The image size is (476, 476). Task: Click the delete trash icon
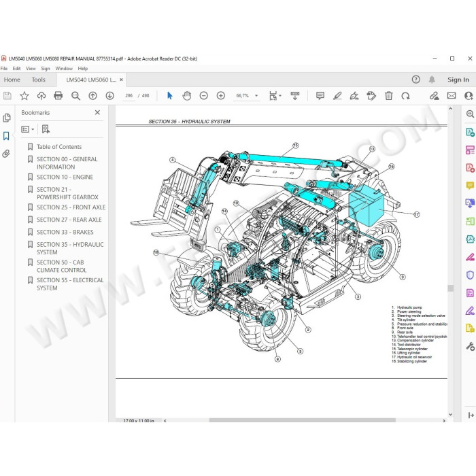coord(388,96)
